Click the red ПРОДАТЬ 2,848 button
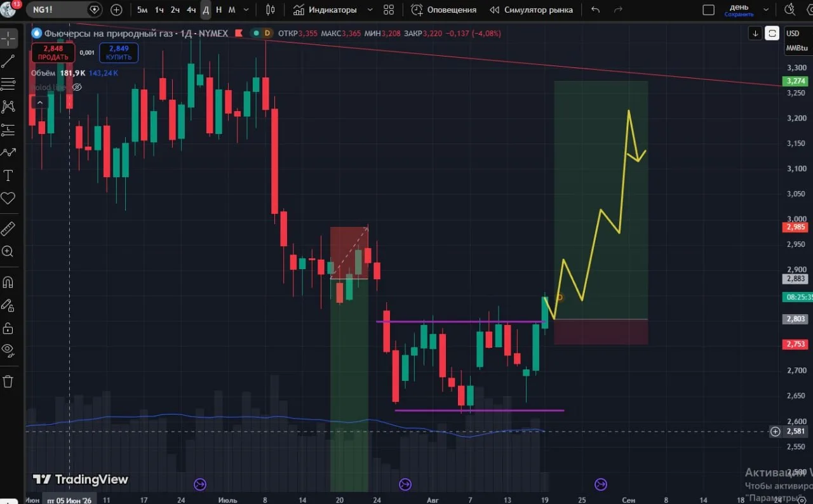The image size is (813, 504). click(x=53, y=53)
